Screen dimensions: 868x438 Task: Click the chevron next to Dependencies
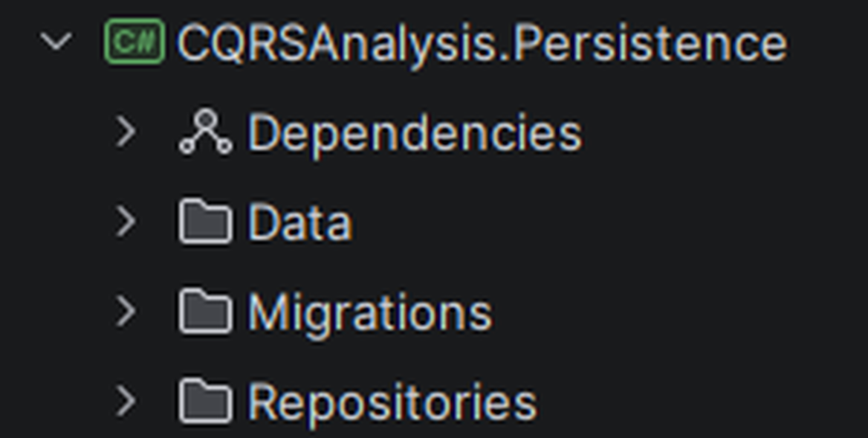click(127, 132)
